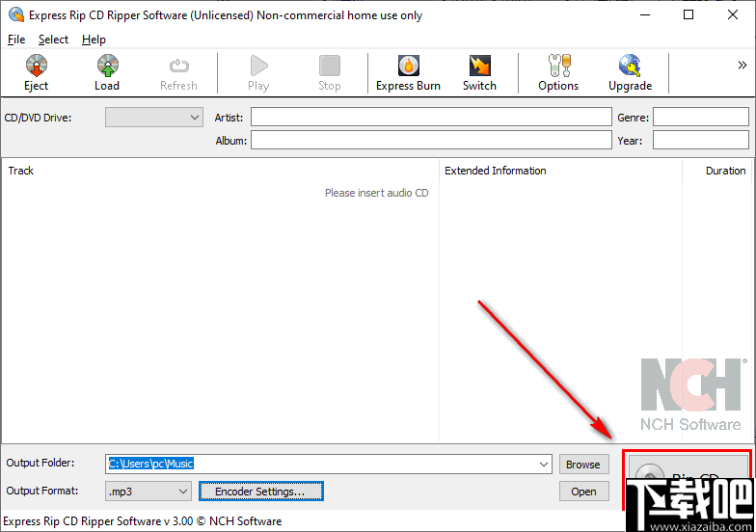Click the Refresh toolbar icon
Image resolution: width=756 pixels, height=532 pixels.
179,66
